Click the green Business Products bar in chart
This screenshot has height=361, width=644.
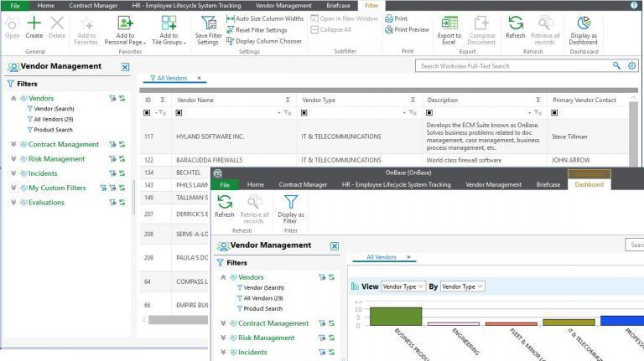click(396, 317)
